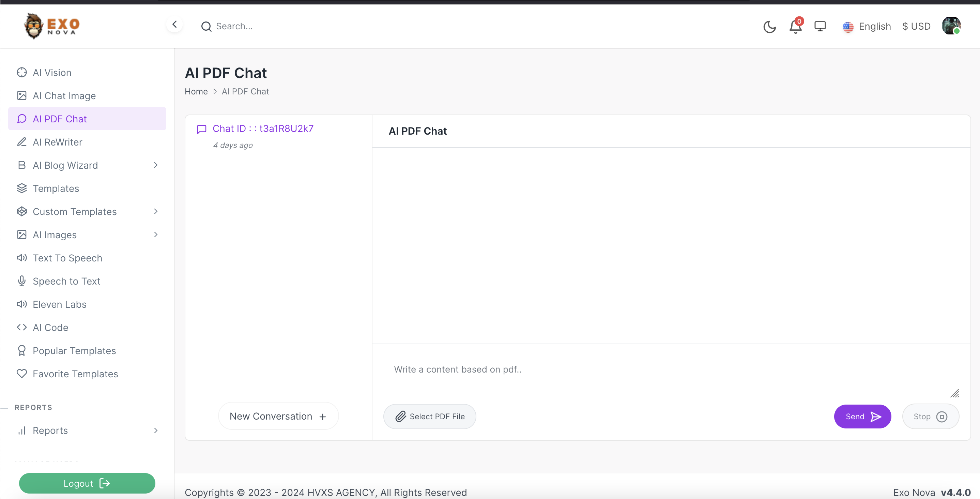Viewport: 980px width, 499px height.
Task: Click the Exo Nova logo
Action: pyautogui.click(x=52, y=26)
